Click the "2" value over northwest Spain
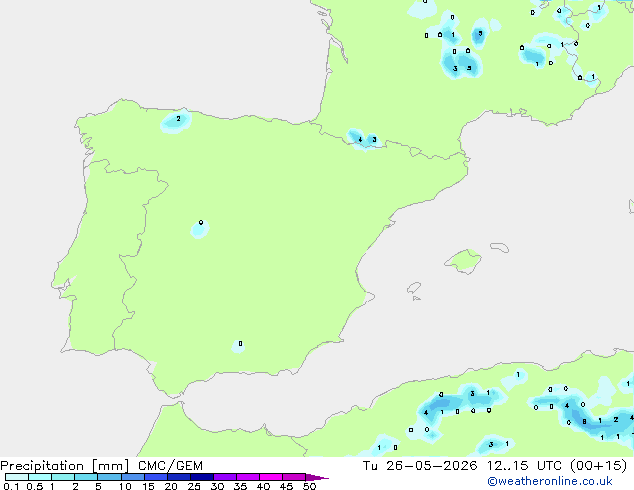634x490 pixels. pyautogui.click(x=178, y=118)
